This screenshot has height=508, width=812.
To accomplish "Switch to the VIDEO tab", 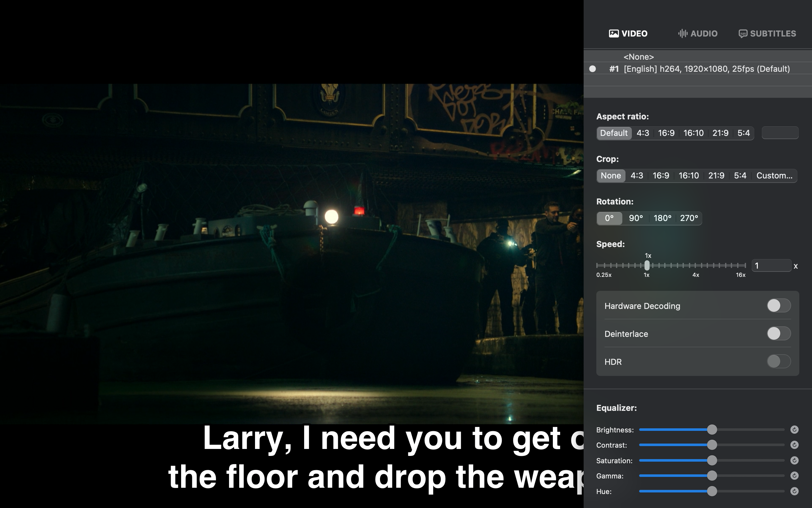I will coord(628,34).
